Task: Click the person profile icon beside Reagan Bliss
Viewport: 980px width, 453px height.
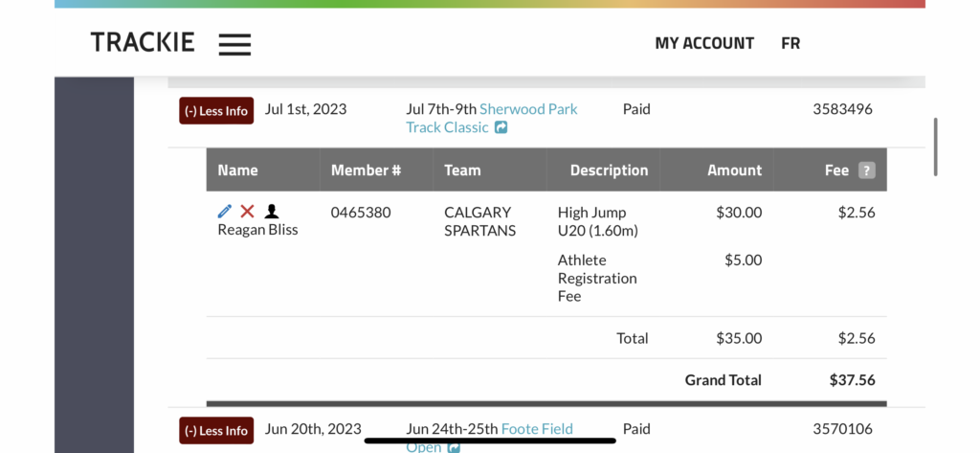Action: coord(271,212)
